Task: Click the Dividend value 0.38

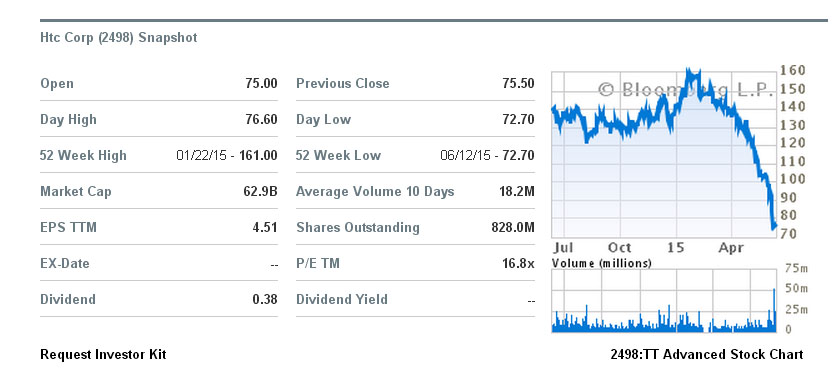Action: [265, 299]
